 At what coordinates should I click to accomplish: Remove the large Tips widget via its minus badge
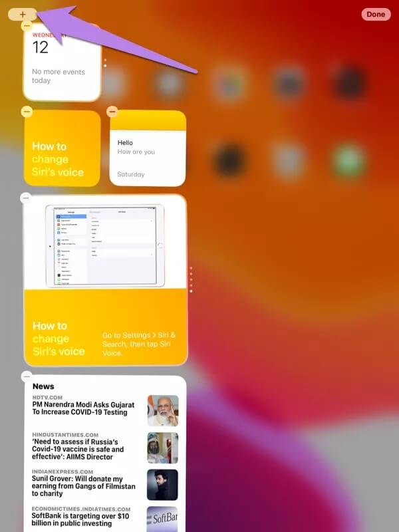[x=26, y=198]
